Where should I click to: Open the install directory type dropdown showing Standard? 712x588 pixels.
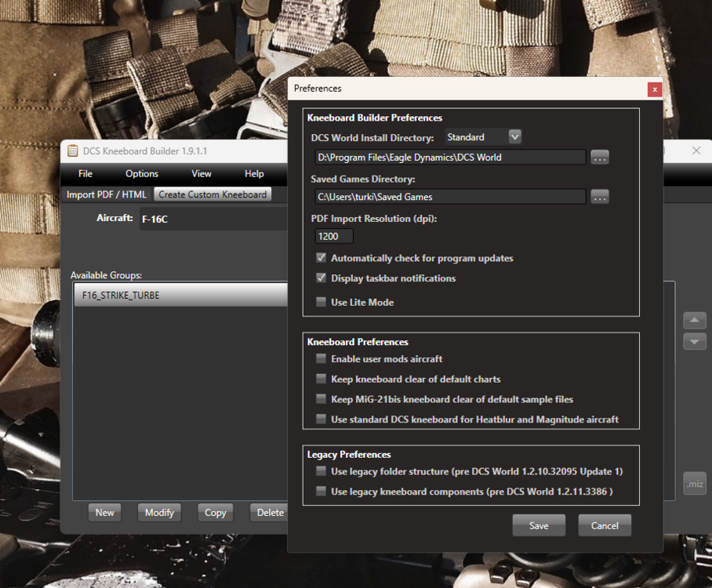tap(515, 136)
